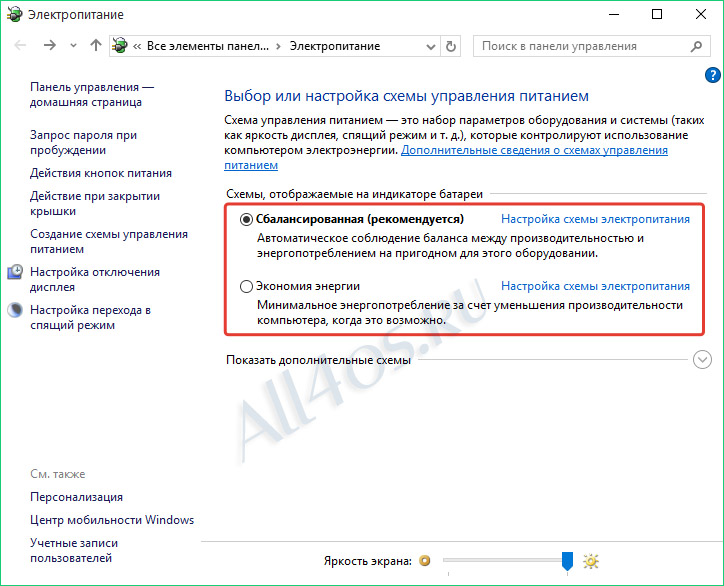Open Действие при закрытии крышки
Viewport: 724px width, 586px height.
[x=95, y=204]
